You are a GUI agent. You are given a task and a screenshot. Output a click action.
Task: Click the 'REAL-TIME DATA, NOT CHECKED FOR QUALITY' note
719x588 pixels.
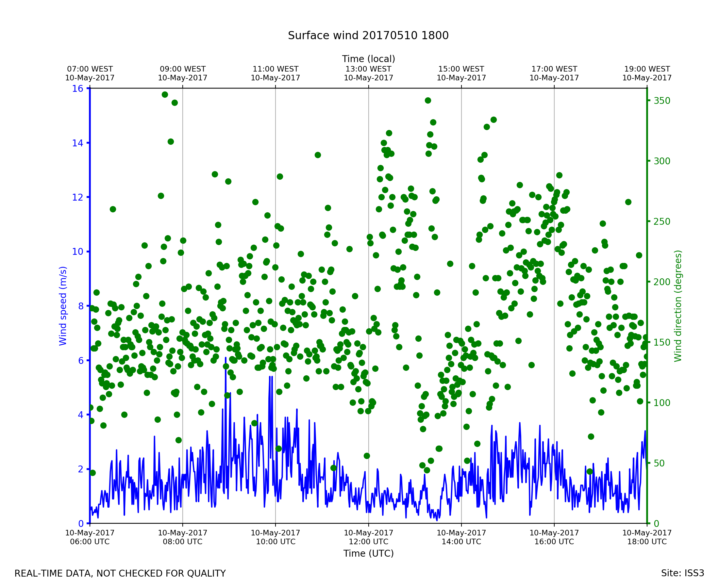[x=120, y=574]
